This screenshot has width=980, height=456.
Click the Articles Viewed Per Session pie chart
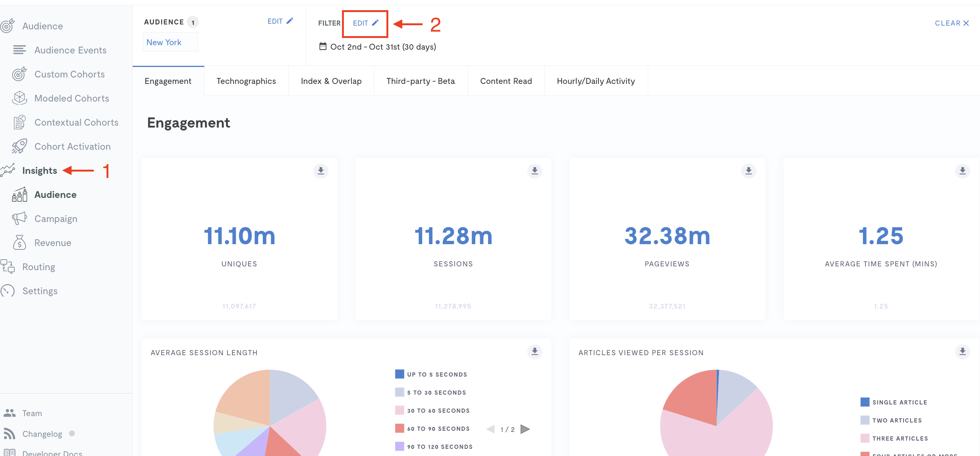716,413
